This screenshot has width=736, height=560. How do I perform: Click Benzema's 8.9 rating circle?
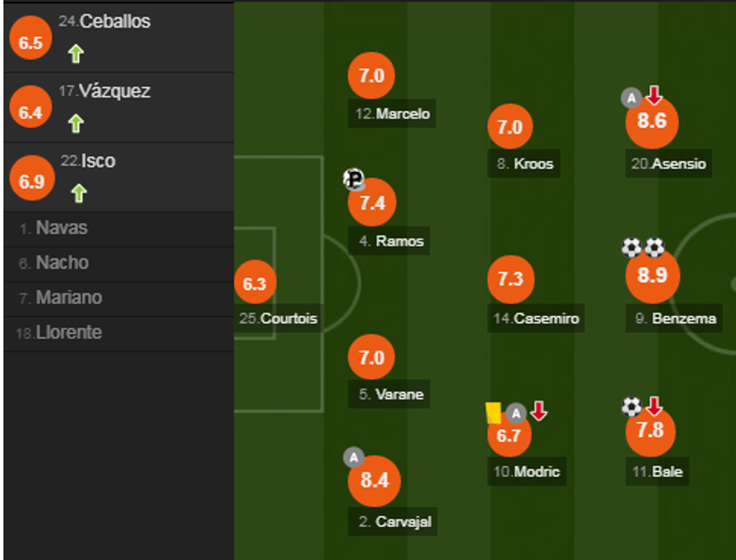tap(652, 275)
